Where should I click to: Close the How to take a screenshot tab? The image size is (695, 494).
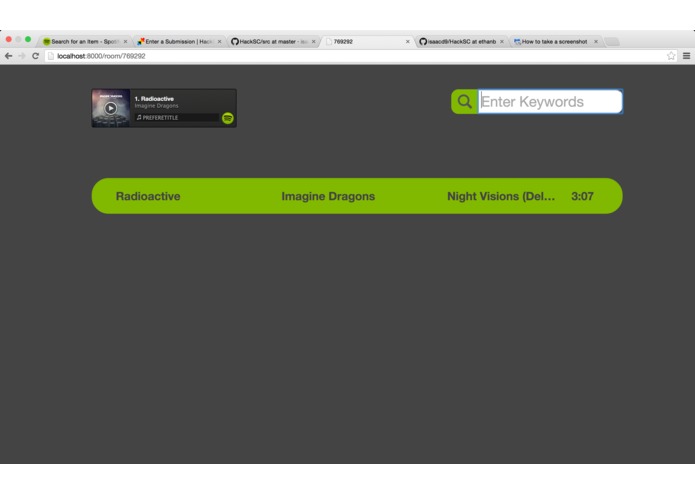[596, 42]
